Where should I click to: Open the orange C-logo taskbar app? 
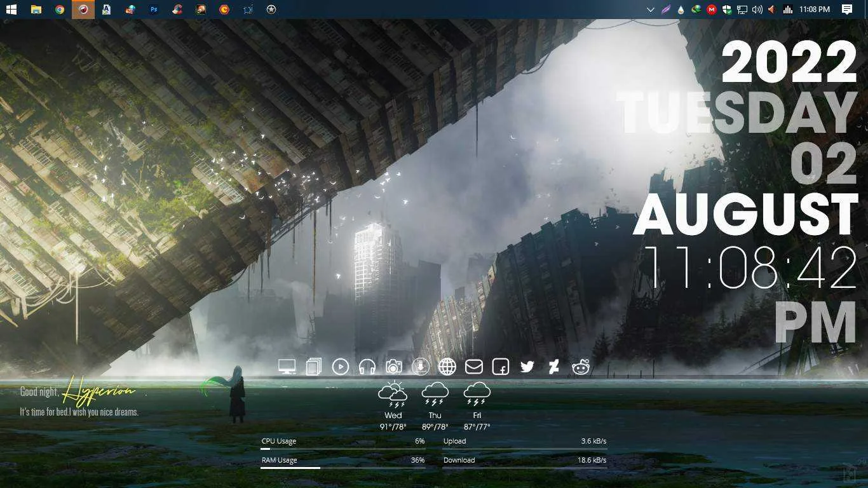224,10
